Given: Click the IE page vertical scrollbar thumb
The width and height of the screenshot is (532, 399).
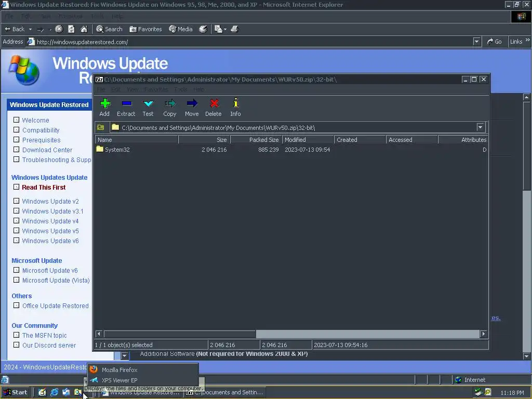Looking at the screenshot, I should (526, 146).
